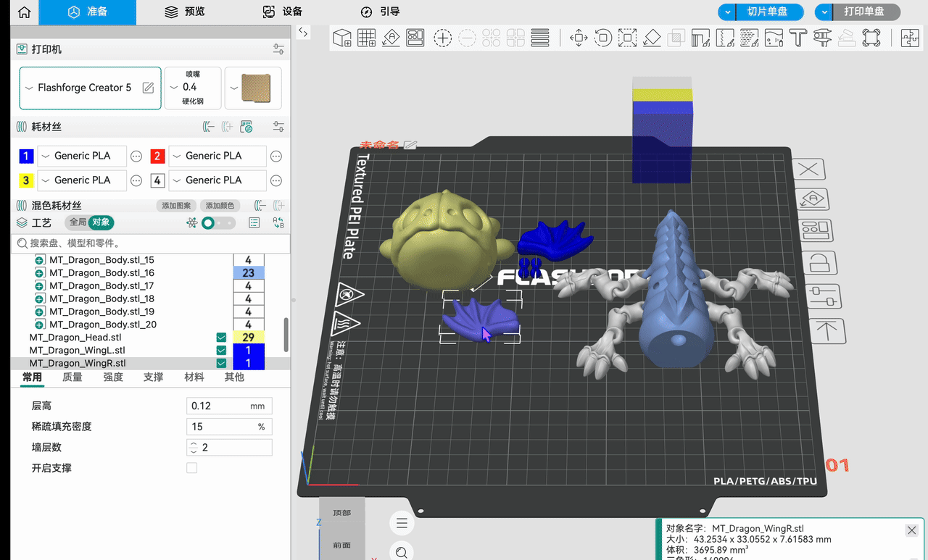This screenshot has width=928, height=560.
Task: Click the 添加颜色 button
Action: tap(219, 206)
